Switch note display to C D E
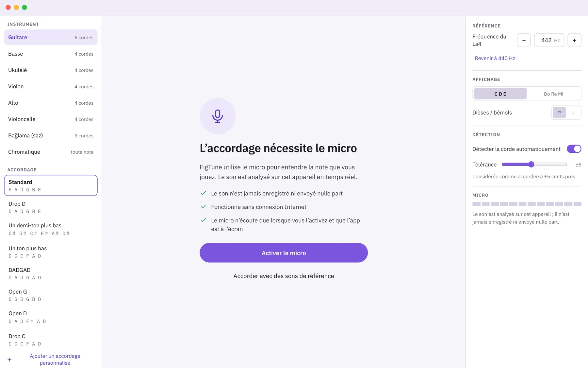 coord(500,94)
